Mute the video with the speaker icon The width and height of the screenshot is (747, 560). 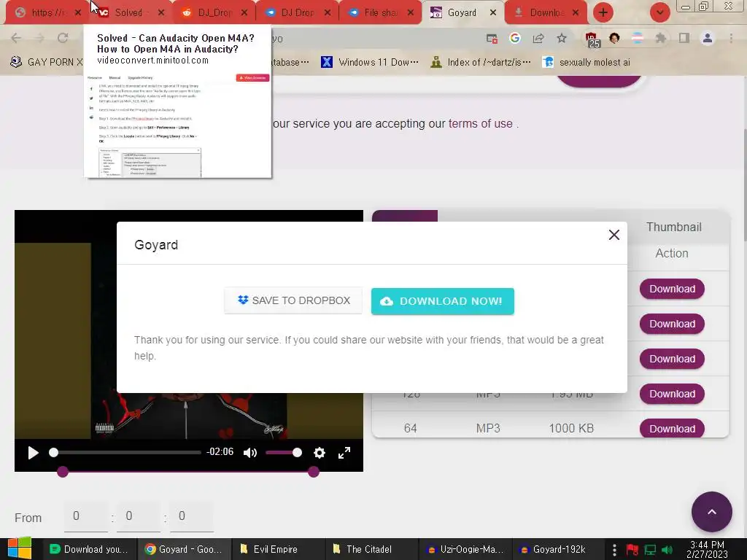click(250, 453)
